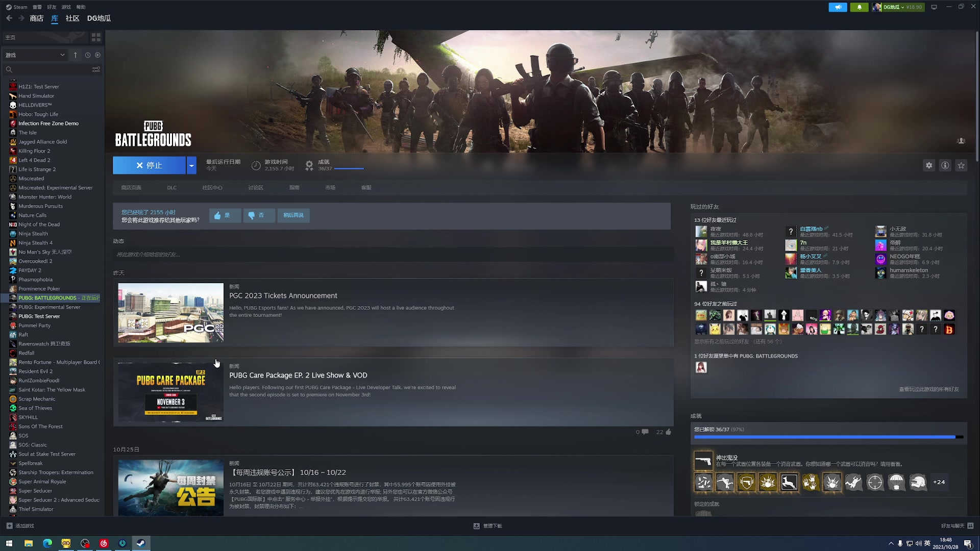Launch Big Picture mode monitor icon
This screenshot has width=980, height=551.
(934, 7)
